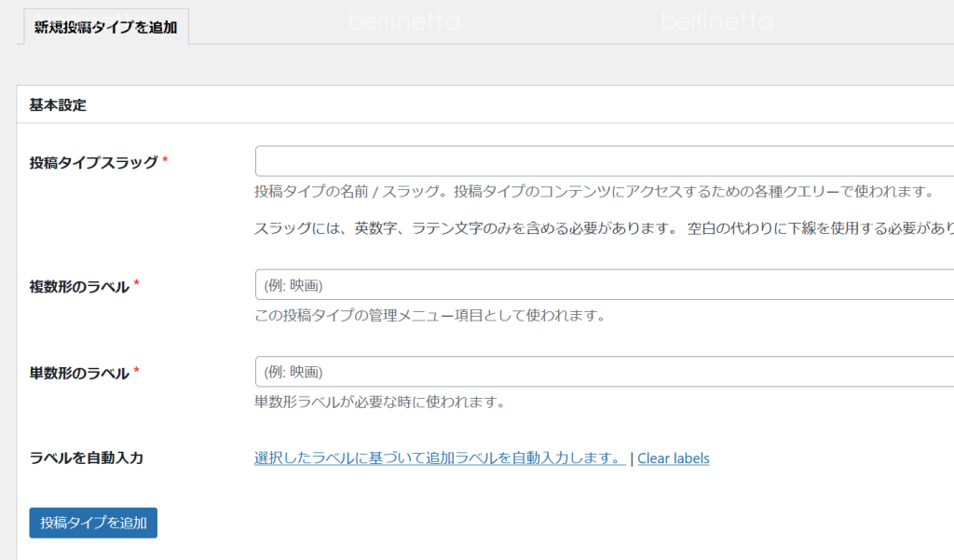Click the required asterisk next to 単数形のラベル
Screen dimensions: 954x560
click(137, 371)
